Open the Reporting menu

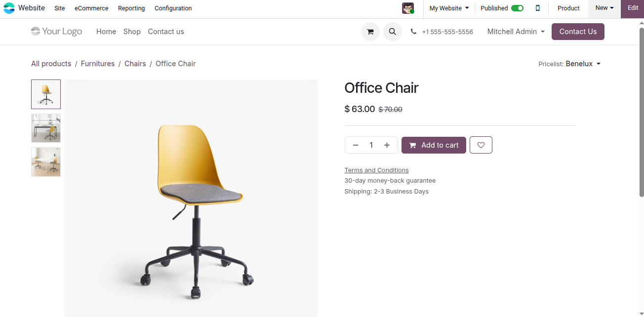point(131,8)
